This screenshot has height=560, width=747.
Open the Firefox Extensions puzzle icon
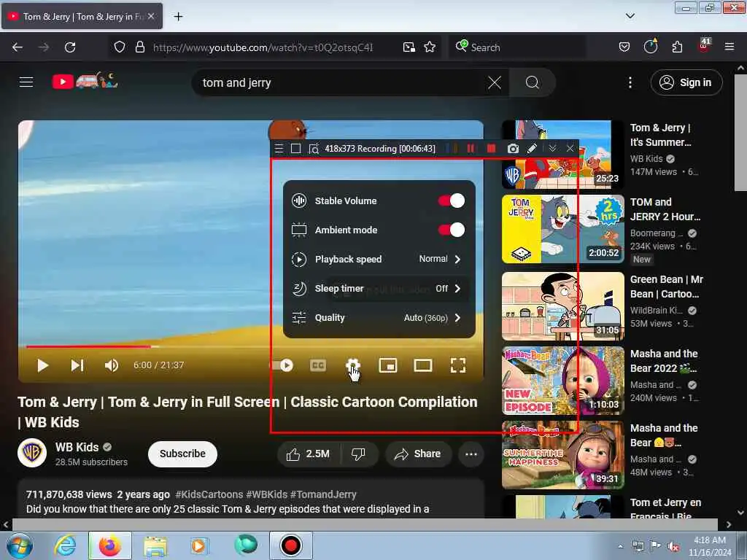pyautogui.click(x=677, y=47)
